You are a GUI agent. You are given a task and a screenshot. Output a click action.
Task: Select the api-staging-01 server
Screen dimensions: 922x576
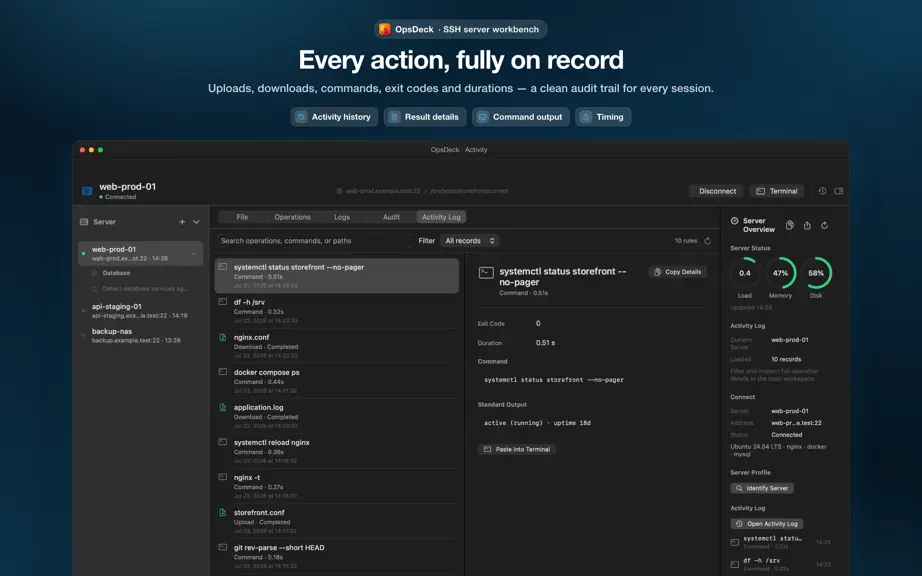click(x=140, y=310)
